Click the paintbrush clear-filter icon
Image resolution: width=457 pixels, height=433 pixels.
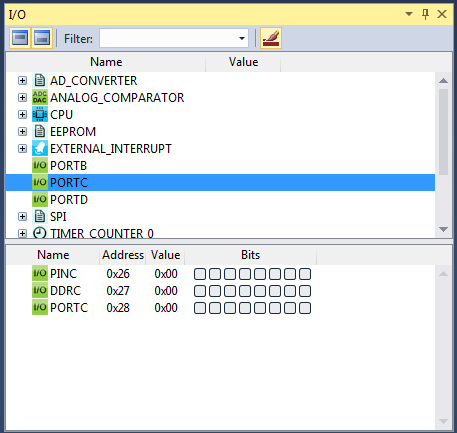271,38
